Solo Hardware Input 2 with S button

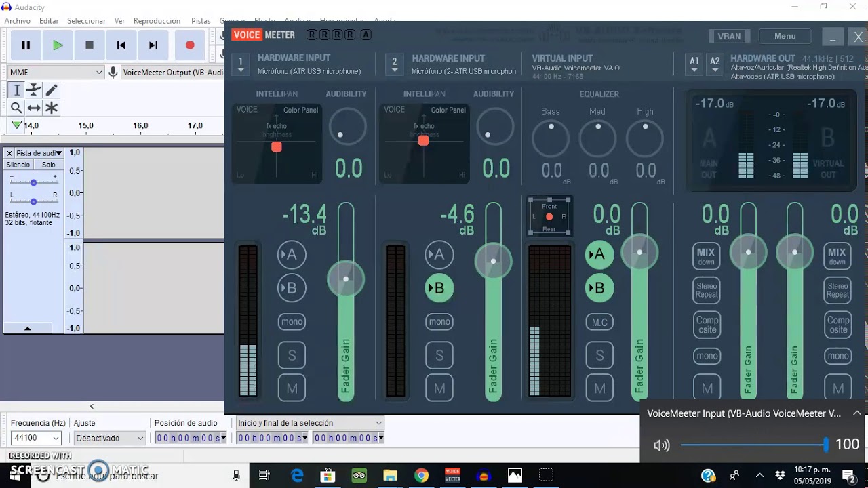439,355
